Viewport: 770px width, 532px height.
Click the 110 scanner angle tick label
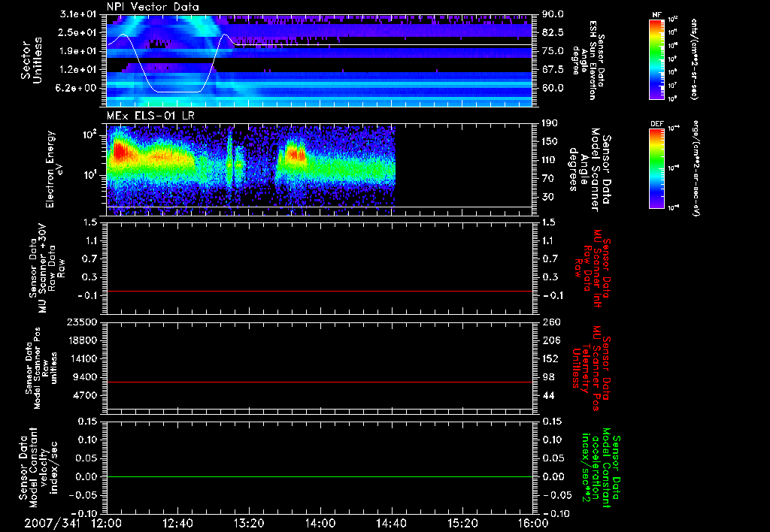pos(550,160)
